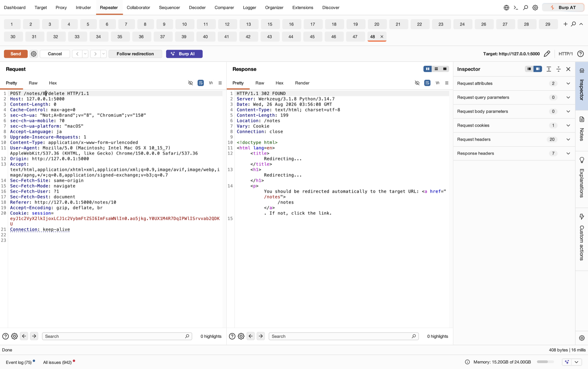
Task: Open previous history dropdown arrow
Action: pos(85,54)
